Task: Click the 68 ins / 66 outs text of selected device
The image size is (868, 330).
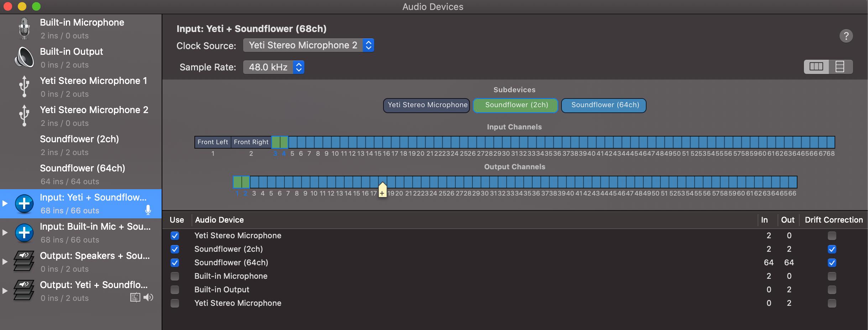Action: (x=70, y=211)
